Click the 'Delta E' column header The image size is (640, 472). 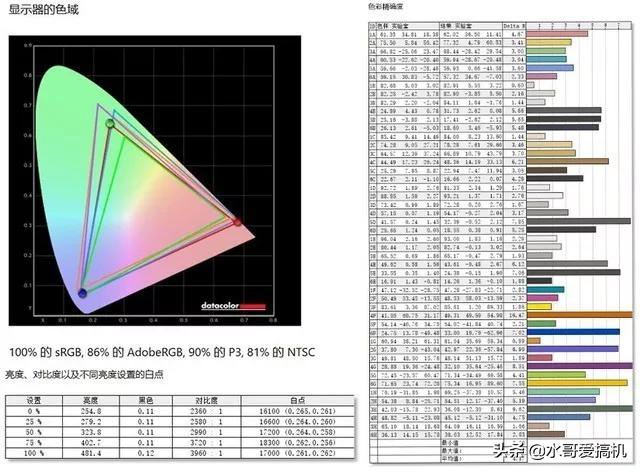pos(514,26)
